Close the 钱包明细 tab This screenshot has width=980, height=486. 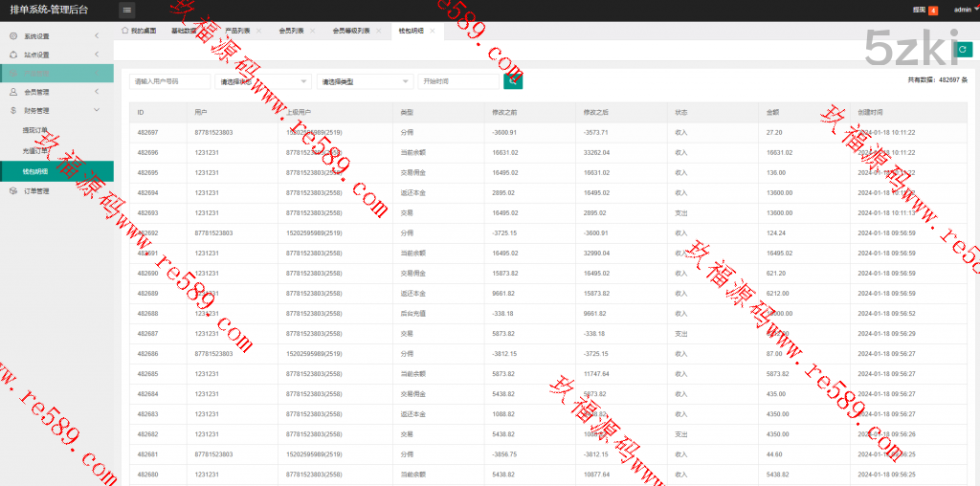point(433,31)
